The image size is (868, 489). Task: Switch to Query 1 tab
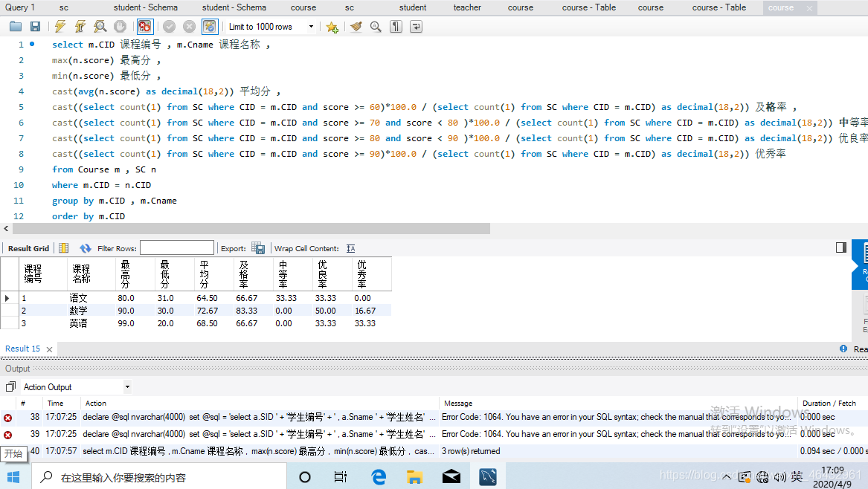point(20,7)
